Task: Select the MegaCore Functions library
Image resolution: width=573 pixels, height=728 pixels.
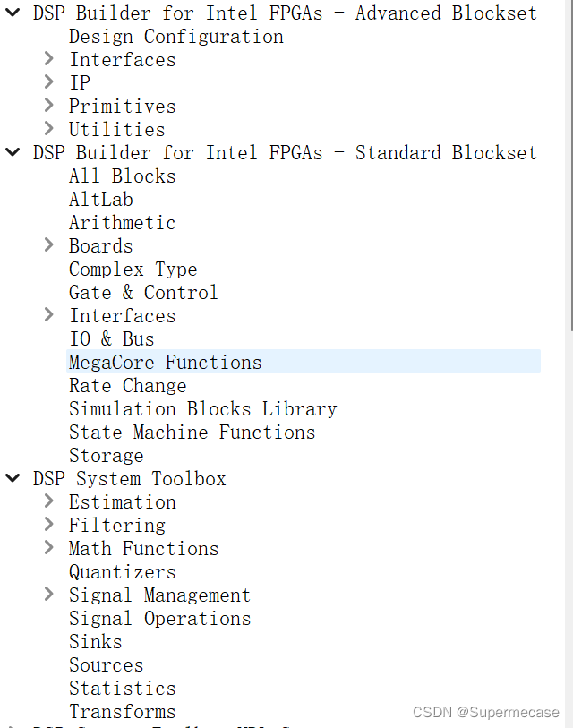Action: coord(165,362)
